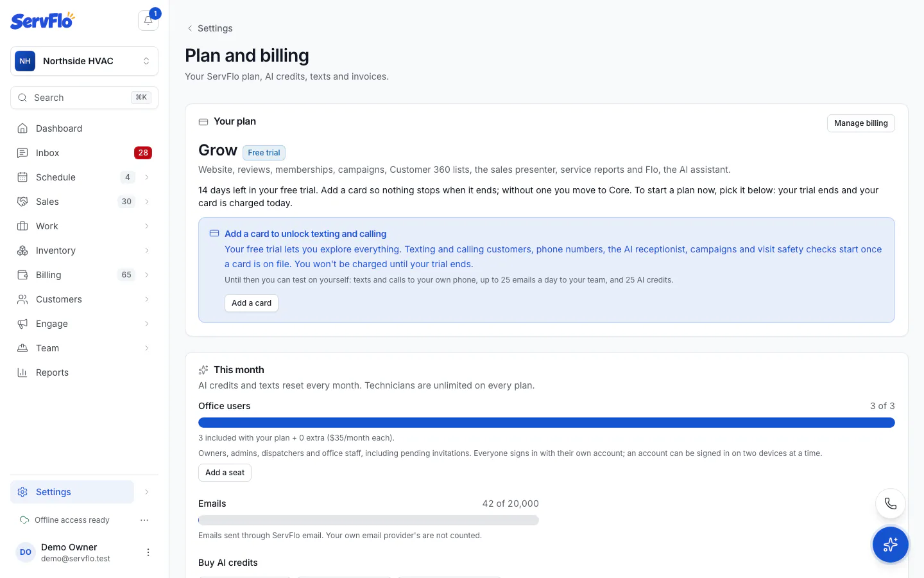Viewport: 924px width, 578px height.
Task: Expand the Work submenu chevron
Action: coord(147,226)
